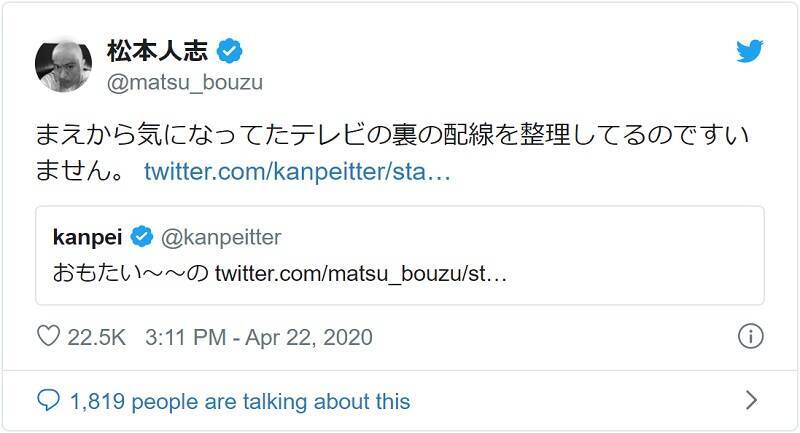The height and width of the screenshot is (433, 800).
Task: Open the kanpei author name
Action: (87, 237)
